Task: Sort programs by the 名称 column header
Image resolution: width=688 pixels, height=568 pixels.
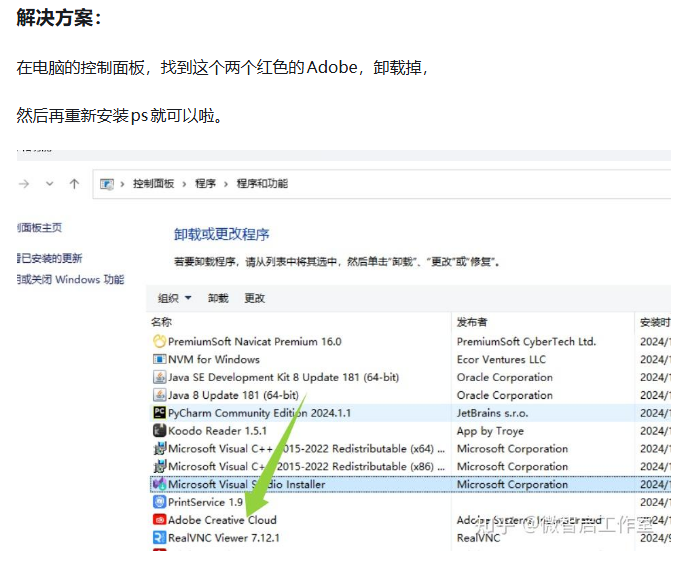Action: [162, 322]
